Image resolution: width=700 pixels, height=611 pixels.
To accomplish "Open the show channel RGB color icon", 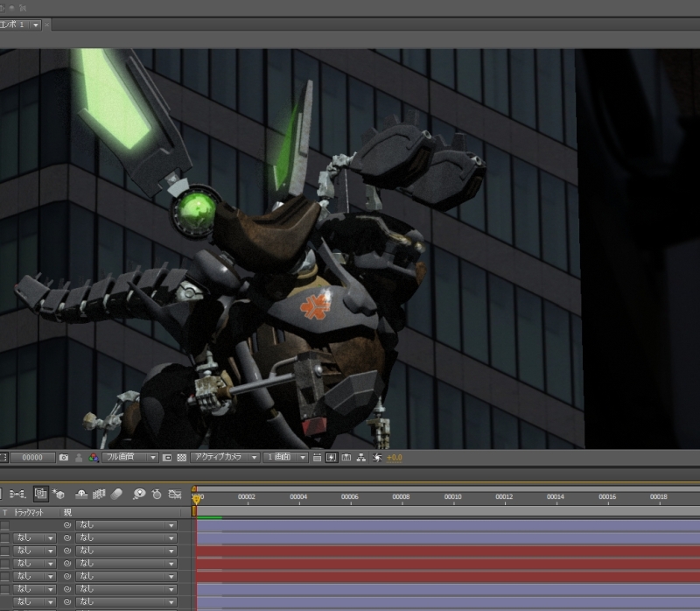I will (94, 458).
